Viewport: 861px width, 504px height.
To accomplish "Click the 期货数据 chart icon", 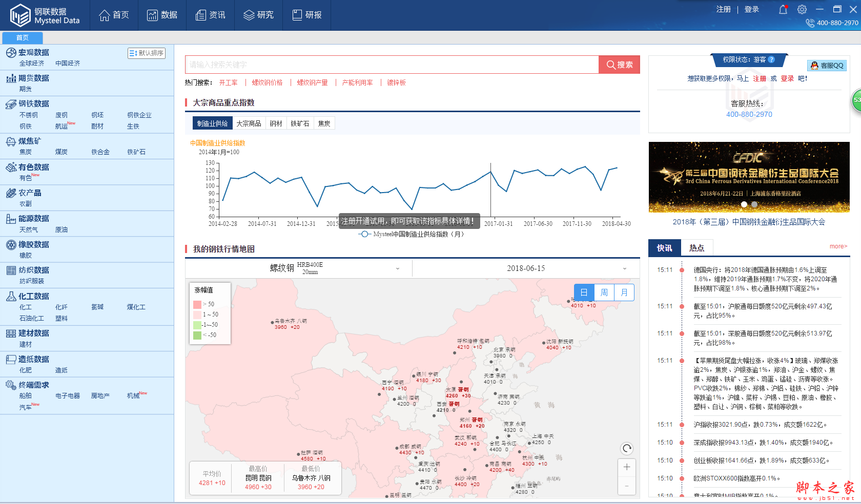I will click(11, 78).
